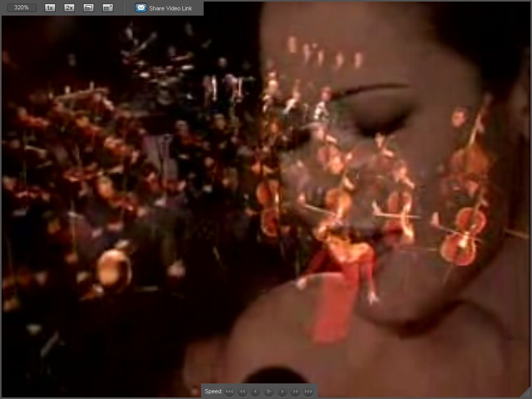Click the blue envelope mail icon
The image size is (532, 399).
(141, 8)
